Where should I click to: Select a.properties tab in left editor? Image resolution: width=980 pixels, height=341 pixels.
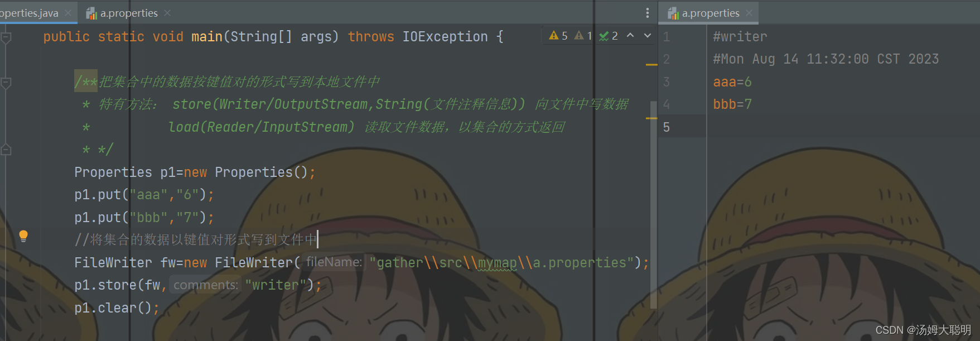(129, 13)
